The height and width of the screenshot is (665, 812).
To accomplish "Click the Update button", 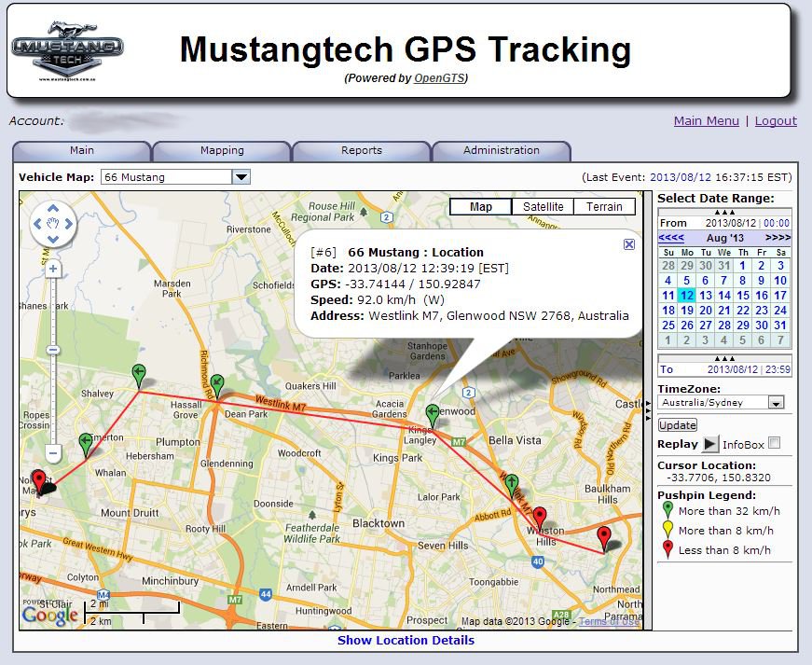I will (x=678, y=425).
